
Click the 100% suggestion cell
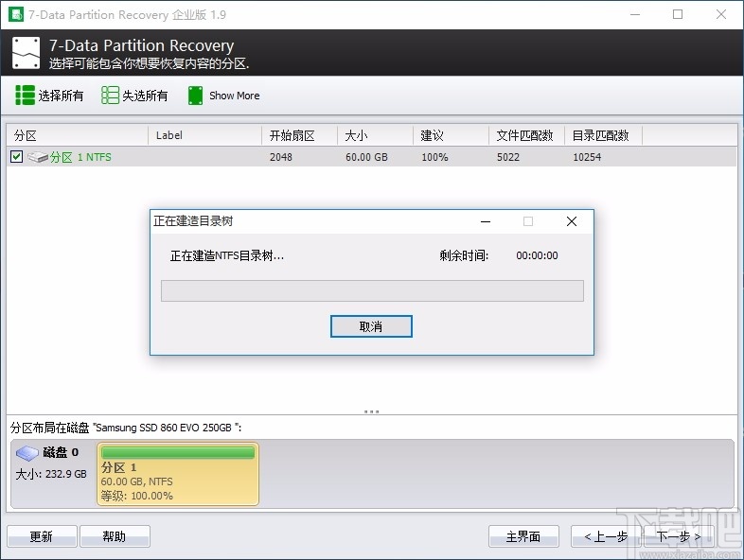[x=434, y=157]
